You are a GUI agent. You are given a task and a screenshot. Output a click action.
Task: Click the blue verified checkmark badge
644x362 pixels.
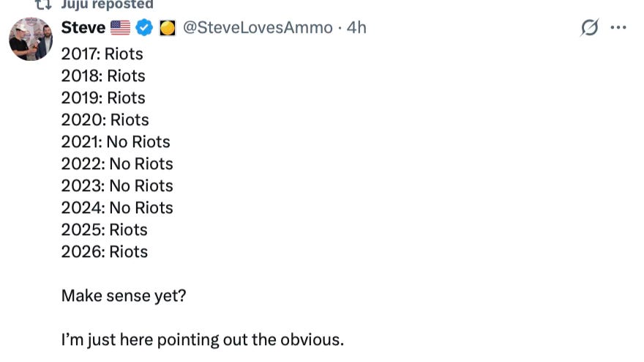click(x=144, y=28)
